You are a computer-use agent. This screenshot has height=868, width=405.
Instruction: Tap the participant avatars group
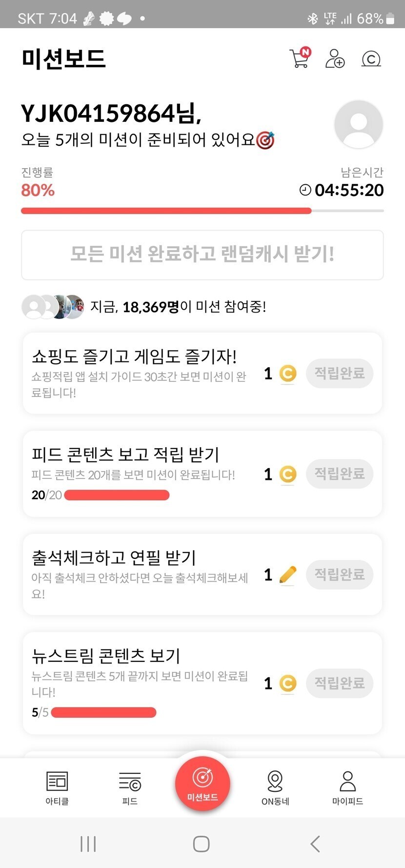click(x=53, y=307)
